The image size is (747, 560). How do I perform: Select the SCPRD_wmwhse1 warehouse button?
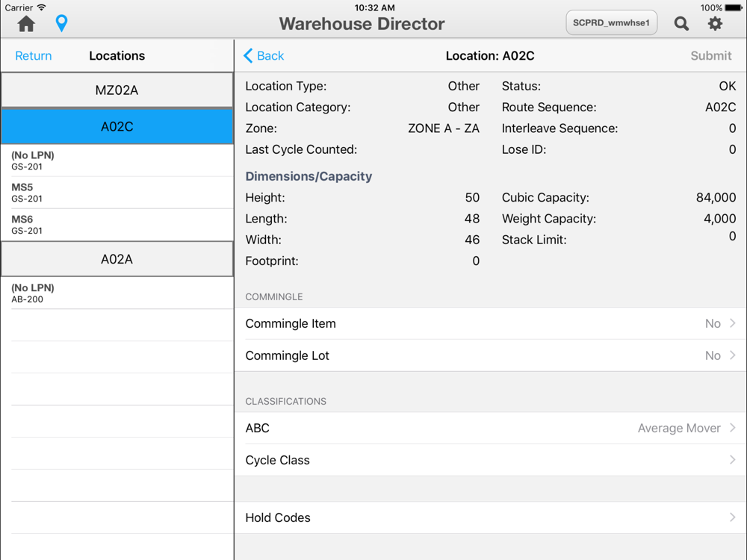(611, 23)
